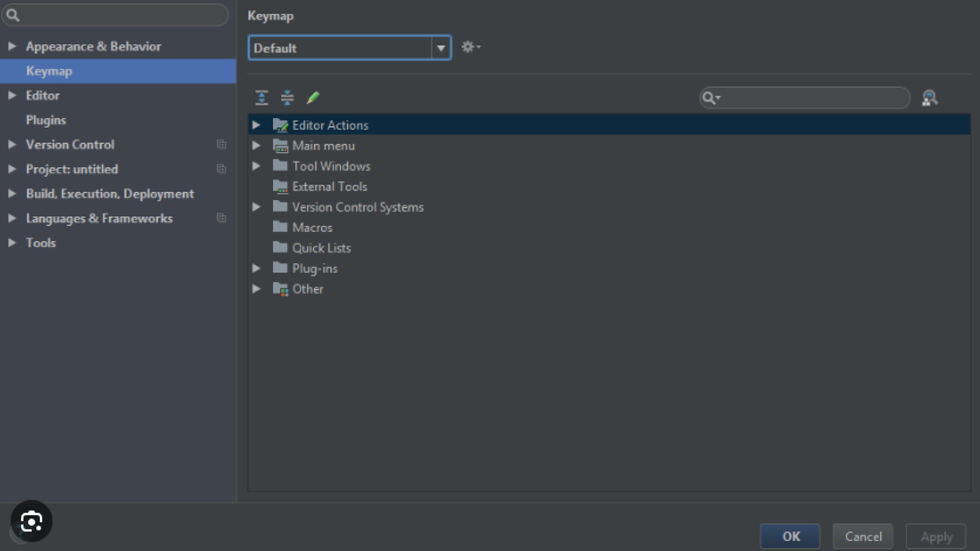
Task: Expand the Plug-ins folder node
Action: tap(256, 268)
